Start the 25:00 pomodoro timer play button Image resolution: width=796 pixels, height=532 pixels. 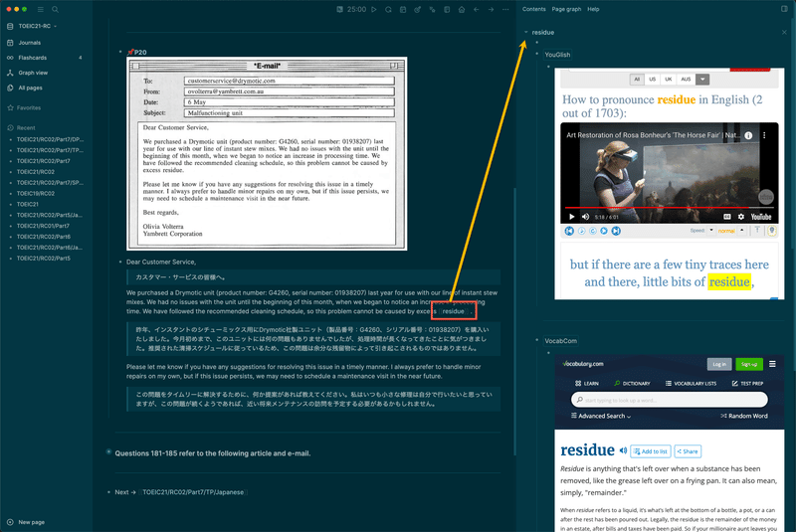tap(374, 9)
